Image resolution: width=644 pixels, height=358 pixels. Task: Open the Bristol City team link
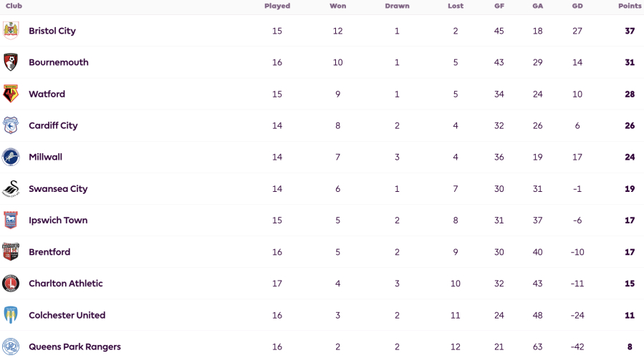52,31
